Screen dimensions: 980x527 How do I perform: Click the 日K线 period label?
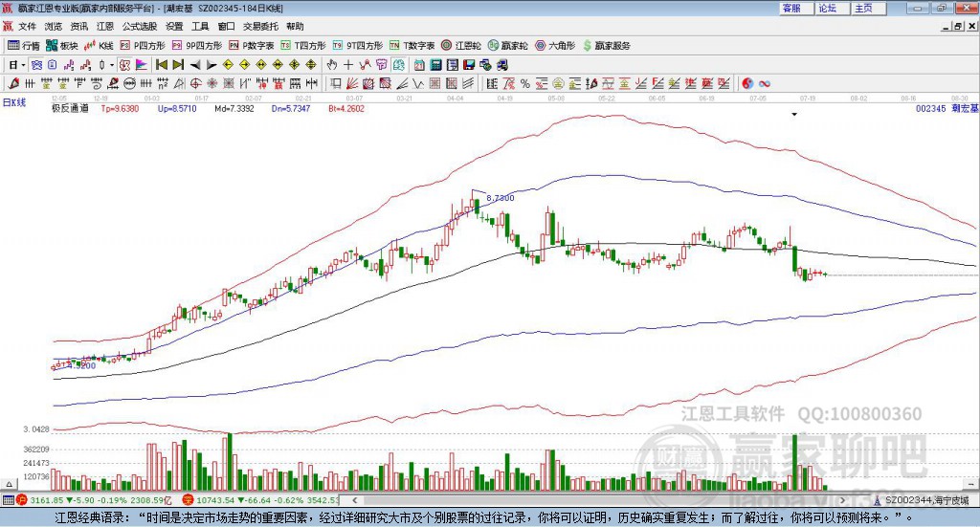coord(14,103)
